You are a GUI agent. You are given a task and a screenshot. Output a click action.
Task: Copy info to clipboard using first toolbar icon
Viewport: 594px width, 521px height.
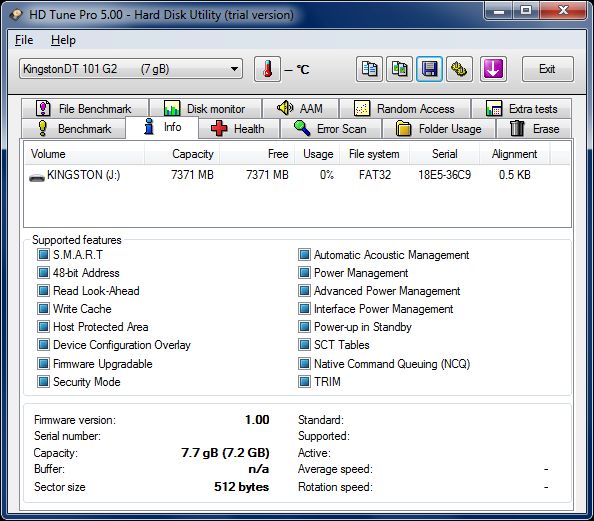pos(369,69)
